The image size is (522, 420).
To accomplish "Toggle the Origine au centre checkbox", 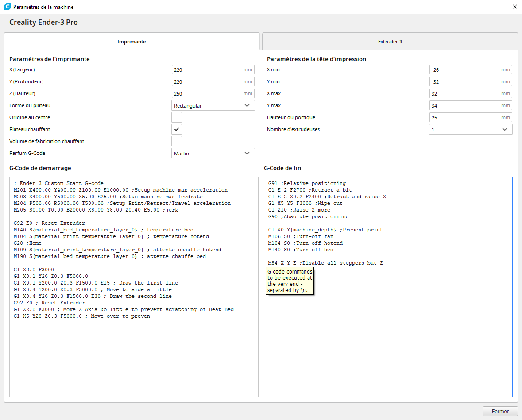I will pyautogui.click(x=177, y=117).
